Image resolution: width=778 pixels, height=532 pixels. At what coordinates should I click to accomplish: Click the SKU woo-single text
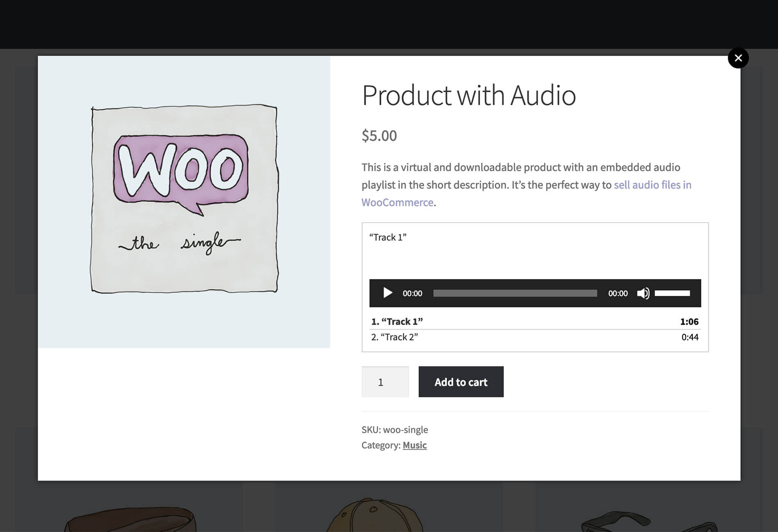coord(395,430)
